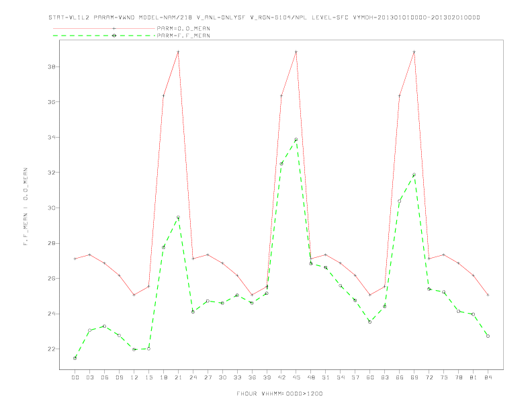Click the red plus marker at hour 84
Viewport: 532px width, 411px height.
point(488,295)
